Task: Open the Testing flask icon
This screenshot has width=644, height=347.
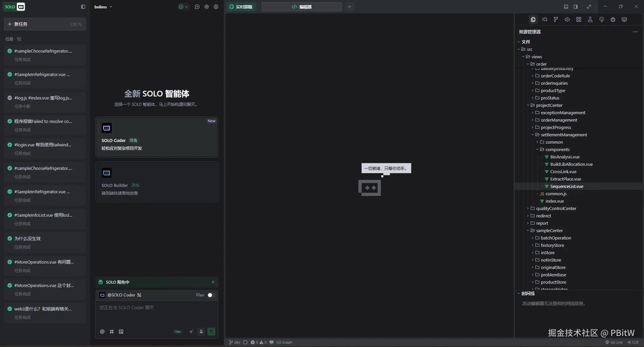Action: [590, 19]
